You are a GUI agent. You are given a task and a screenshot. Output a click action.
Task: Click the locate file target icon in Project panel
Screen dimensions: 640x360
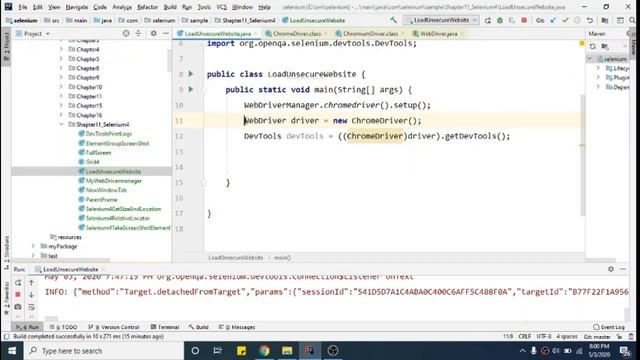tap(126, 33)
